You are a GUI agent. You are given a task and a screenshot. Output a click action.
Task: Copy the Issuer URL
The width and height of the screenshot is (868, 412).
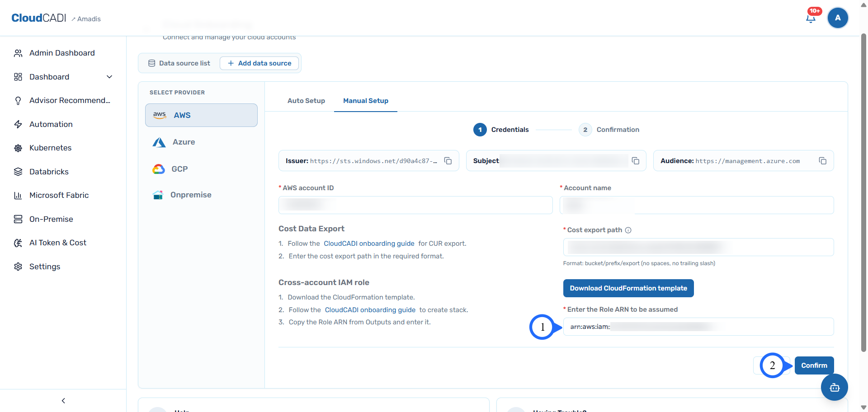click(x=448, y=161)
